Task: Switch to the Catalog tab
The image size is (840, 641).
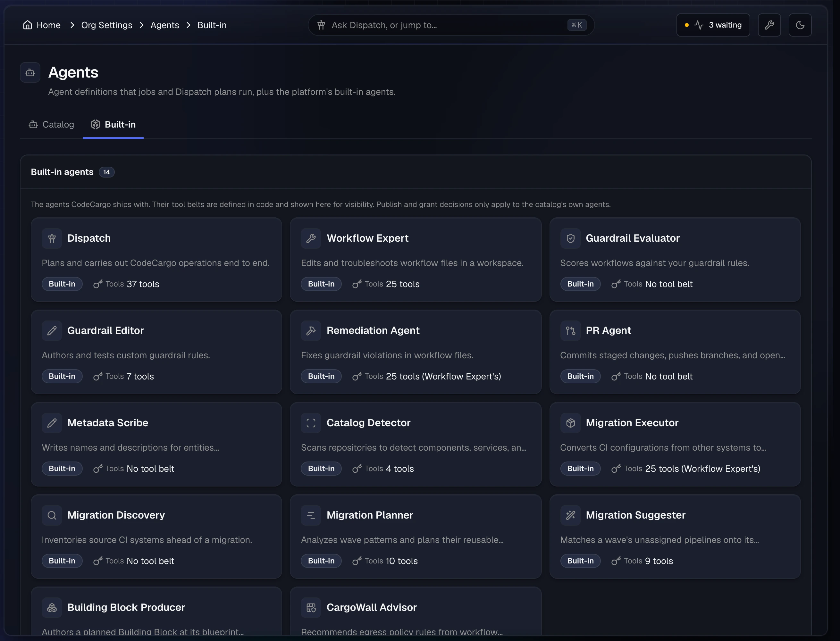Action: pyautogui.click(x=52, y=125)
